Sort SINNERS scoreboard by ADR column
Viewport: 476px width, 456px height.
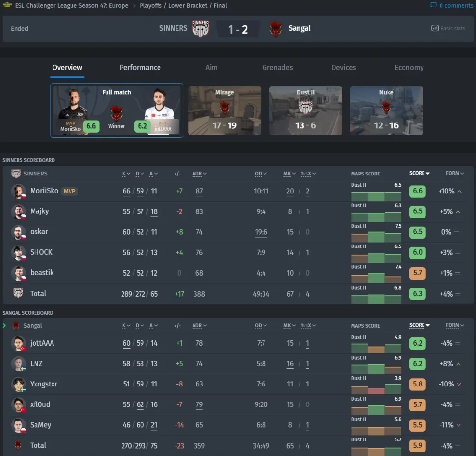pos(199,174)
